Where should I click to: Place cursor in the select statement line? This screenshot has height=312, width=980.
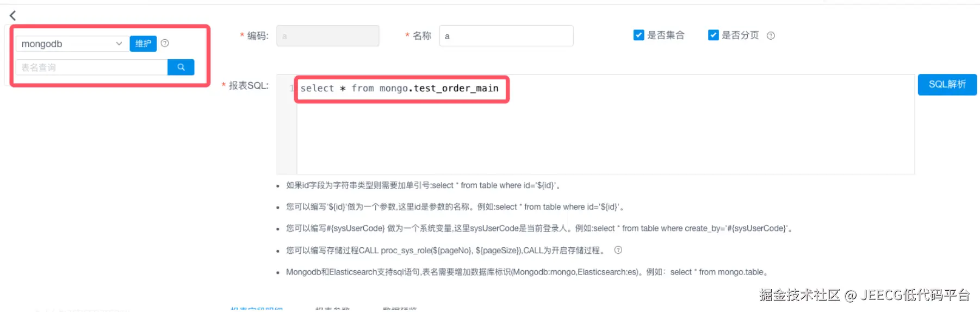coord(399,88)
